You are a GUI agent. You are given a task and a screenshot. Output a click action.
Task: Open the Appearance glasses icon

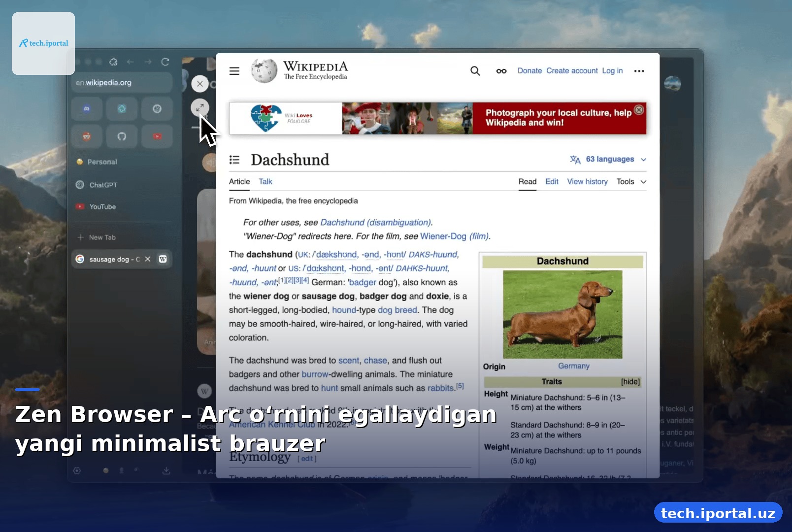pos(501,71)
